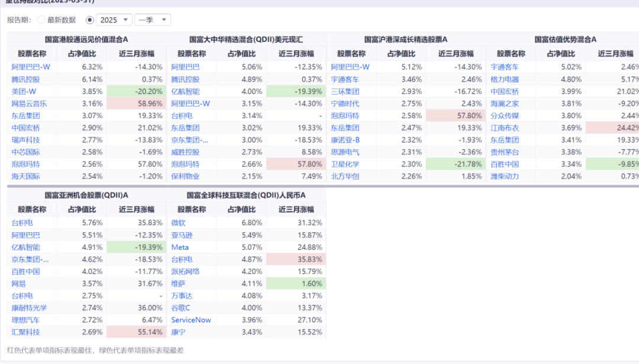Open the 2025 year dropdown
The height and width of the screenshot is (364, 639).
click(x=114, y=19)
